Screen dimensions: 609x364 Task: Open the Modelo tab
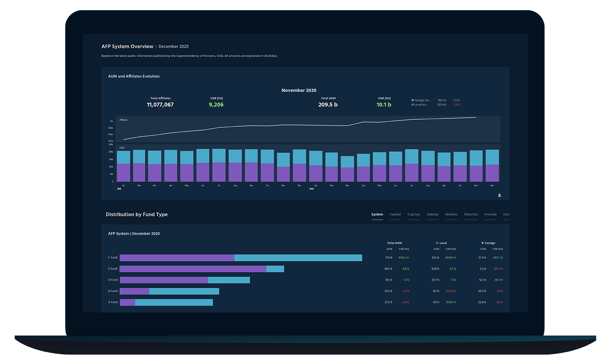pyautogui.click(x=451, y=215)
